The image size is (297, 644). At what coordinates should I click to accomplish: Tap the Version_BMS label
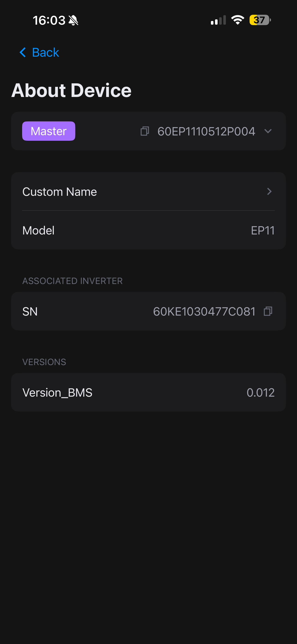(x=58, y=392)
